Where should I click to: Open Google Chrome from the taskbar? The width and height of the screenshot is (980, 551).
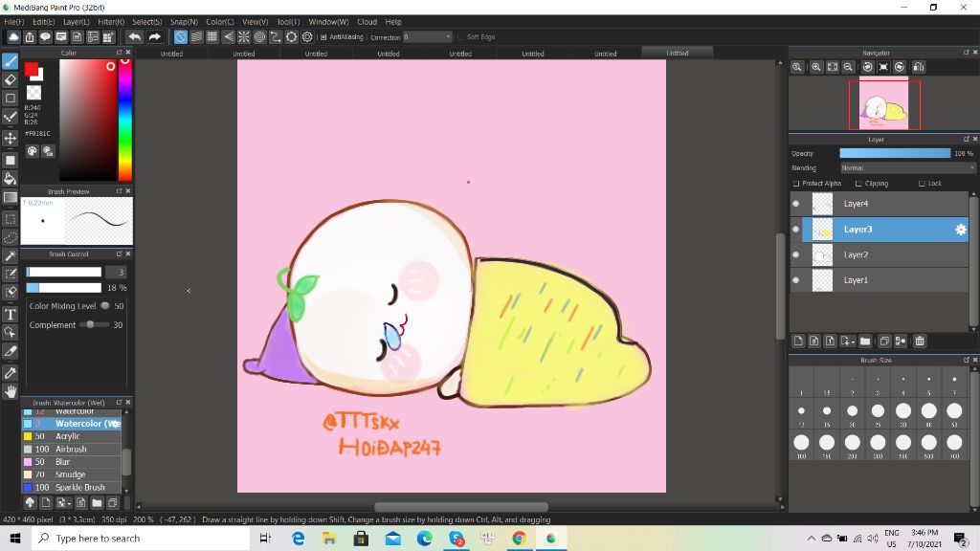[519, 538]
